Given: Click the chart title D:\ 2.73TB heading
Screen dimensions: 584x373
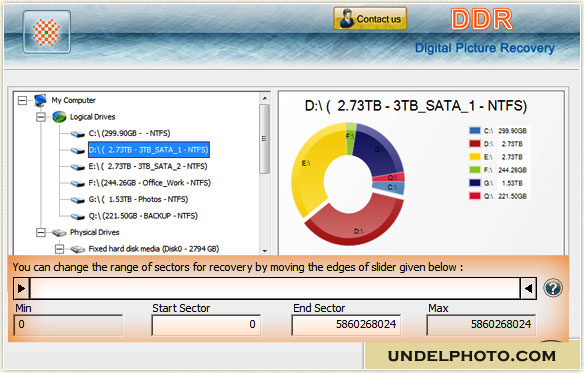Looking at the screenshot, I should click(x=416, y=106).
